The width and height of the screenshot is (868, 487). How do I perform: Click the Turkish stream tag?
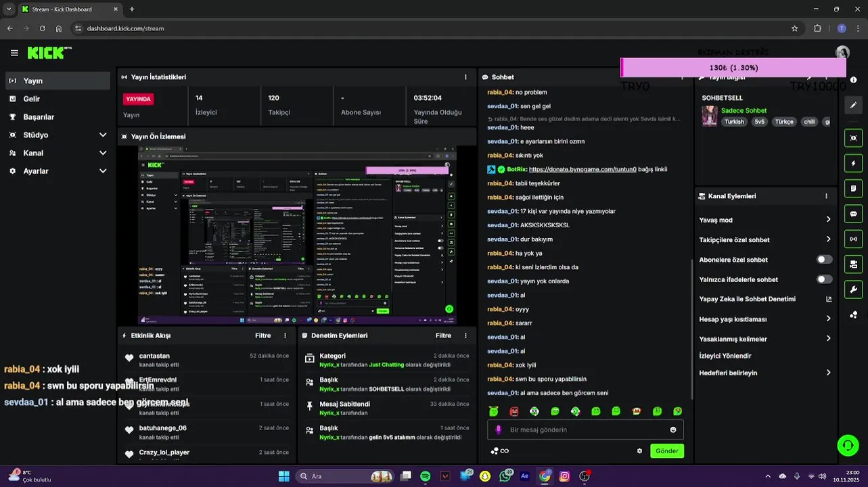tap(734, 122)
